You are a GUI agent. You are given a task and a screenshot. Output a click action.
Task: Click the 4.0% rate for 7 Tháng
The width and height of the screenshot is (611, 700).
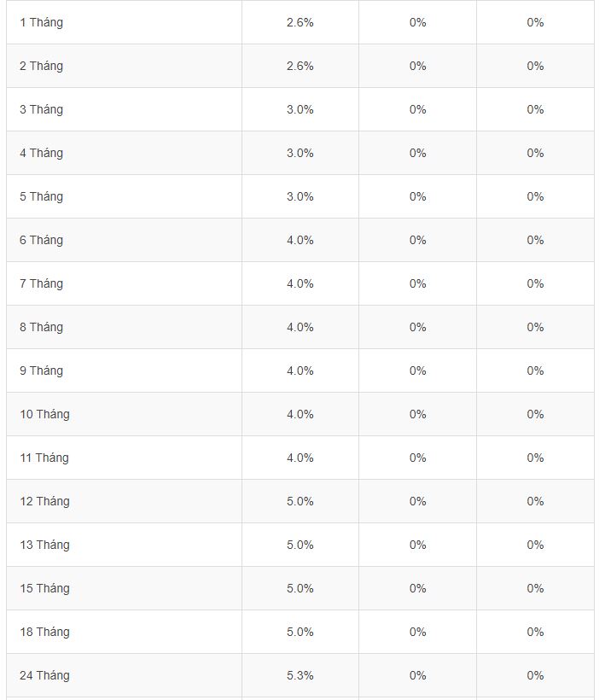click(300, 283)
